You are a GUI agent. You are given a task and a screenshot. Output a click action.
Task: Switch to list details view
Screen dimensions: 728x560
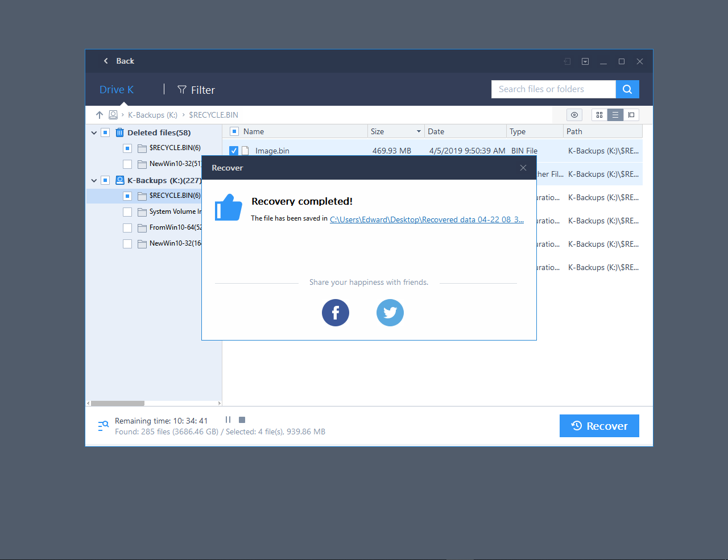coord(615,115)
